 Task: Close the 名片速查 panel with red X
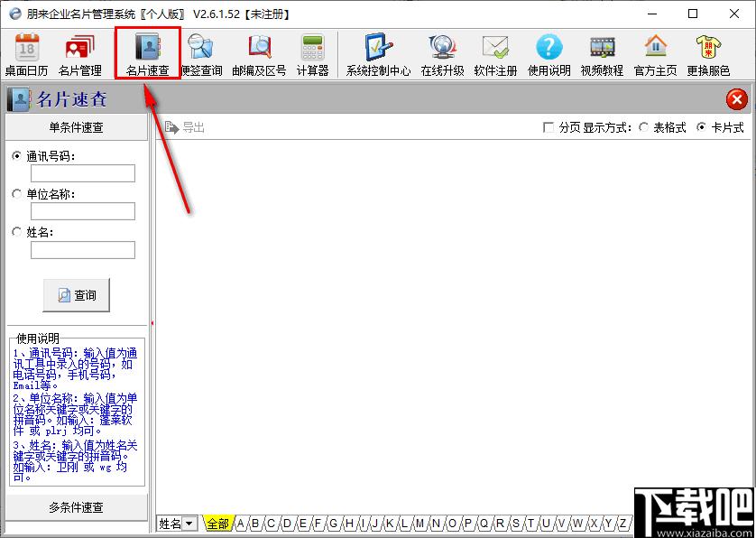pyautogui.click(x=737, y=99)
